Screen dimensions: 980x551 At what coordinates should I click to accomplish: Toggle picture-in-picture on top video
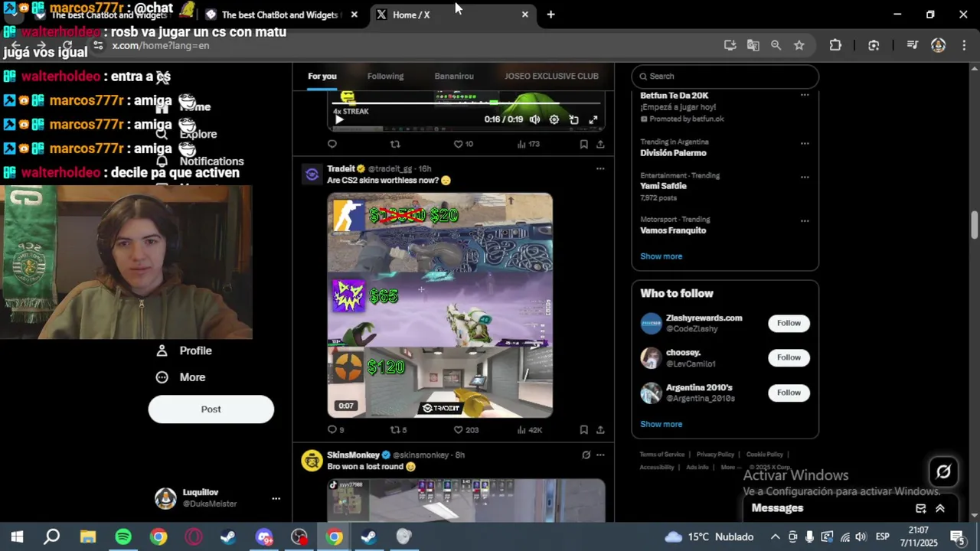pyautogui.click(x=573, y=119)
